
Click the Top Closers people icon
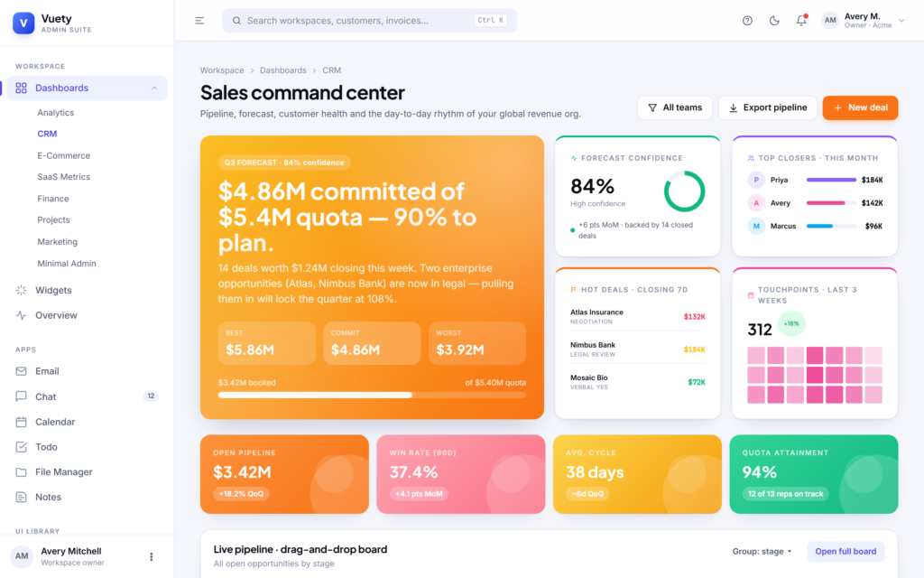coord(751,158)
